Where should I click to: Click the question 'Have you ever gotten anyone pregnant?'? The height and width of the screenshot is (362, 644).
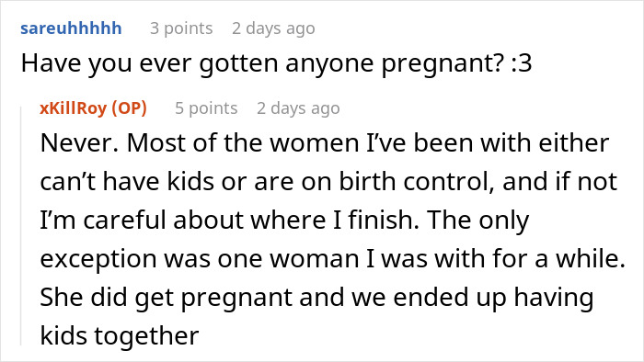pyautogui.click(x=262, y=63)
